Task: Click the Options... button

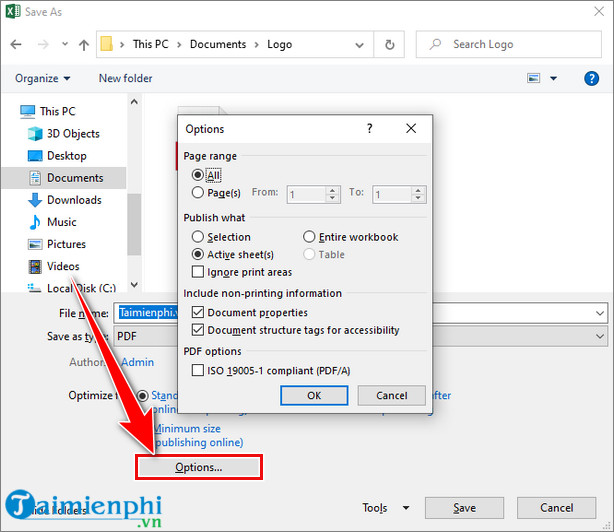Action: pyautogui.click(x=199, y=467)
